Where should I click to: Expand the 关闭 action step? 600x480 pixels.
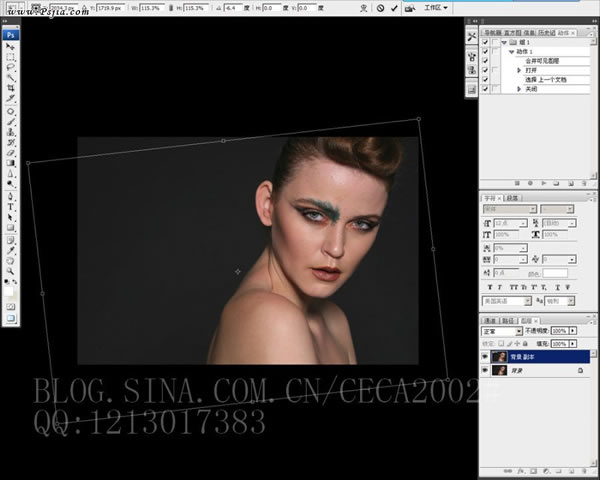coord(519,89)
